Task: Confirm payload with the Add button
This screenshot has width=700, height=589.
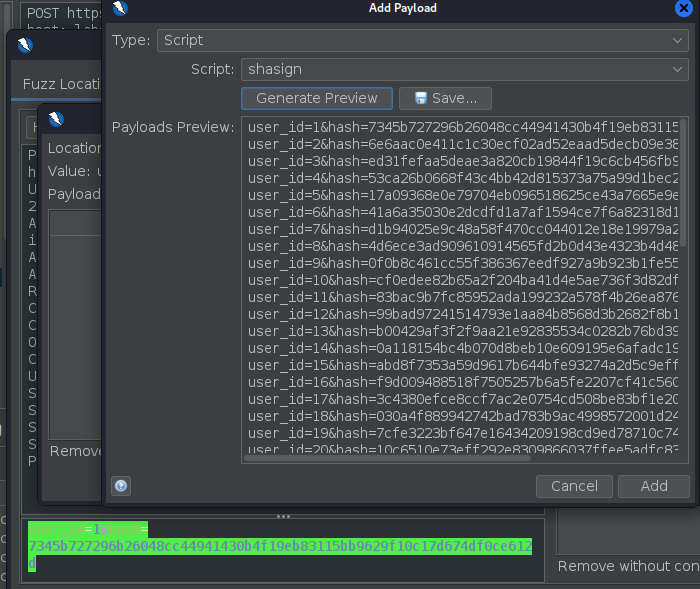Action: (x=654, y=486)
